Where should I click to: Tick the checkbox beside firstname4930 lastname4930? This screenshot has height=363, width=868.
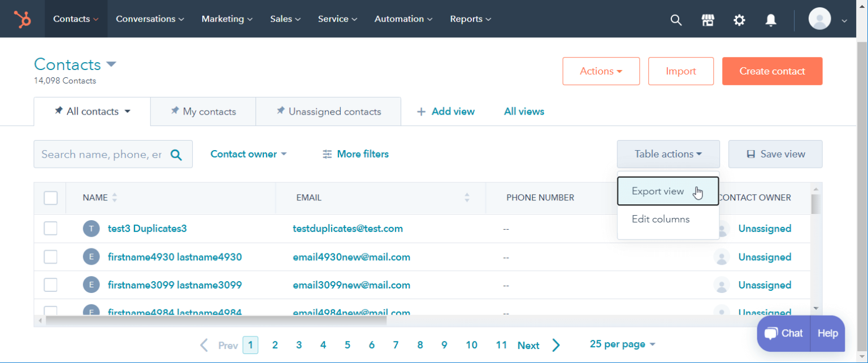50,256
